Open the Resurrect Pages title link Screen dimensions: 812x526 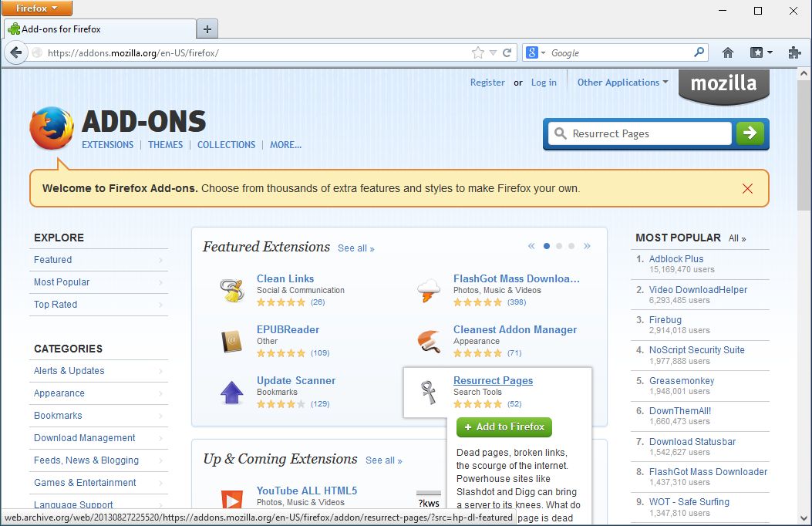pos(493,380)
